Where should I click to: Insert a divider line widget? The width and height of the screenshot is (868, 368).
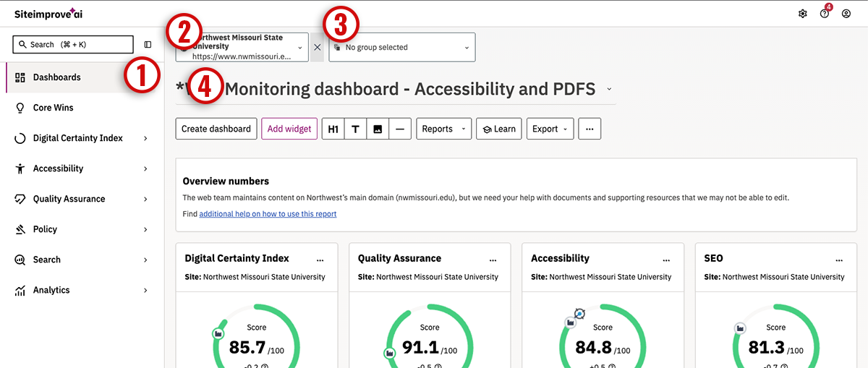click(400, 129)
